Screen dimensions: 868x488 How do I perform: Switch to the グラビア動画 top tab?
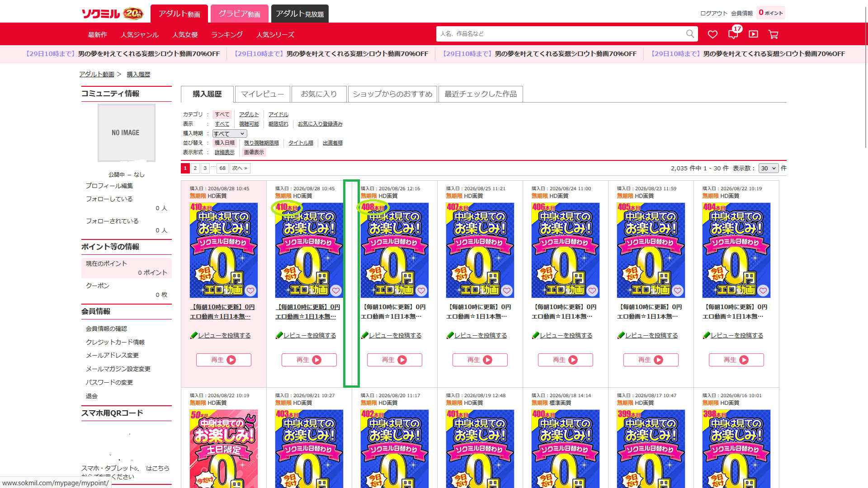pos(240,14)
